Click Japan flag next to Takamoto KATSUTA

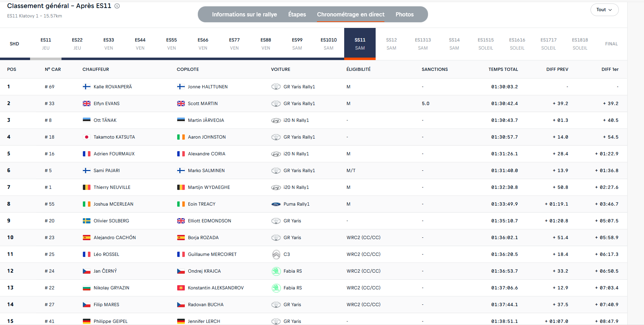click(x=87, y=137)
